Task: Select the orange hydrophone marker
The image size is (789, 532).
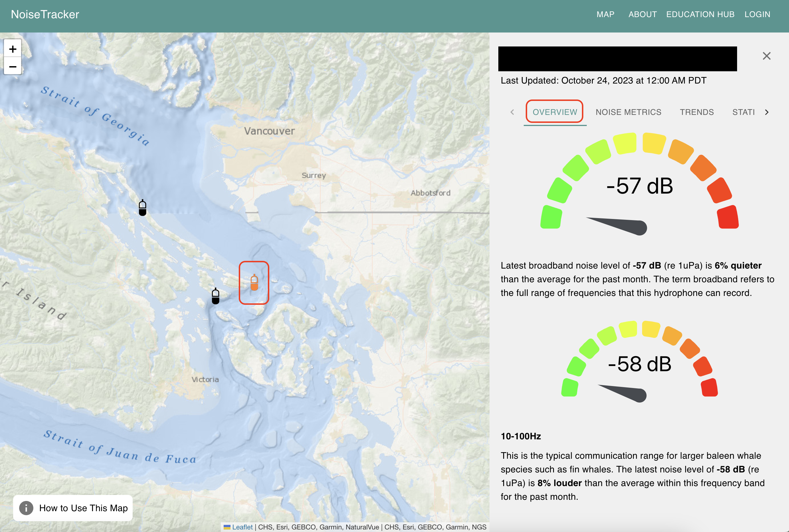Action: [254, 283]
